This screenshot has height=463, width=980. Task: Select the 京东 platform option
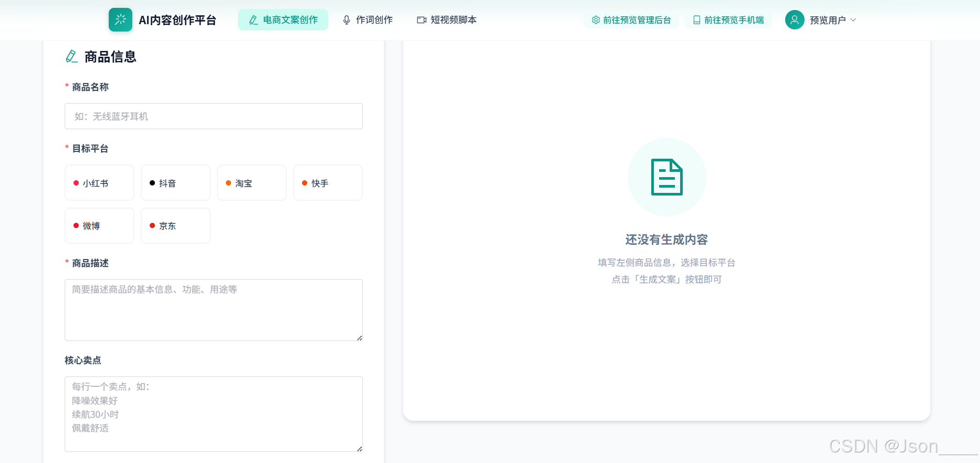175,225
